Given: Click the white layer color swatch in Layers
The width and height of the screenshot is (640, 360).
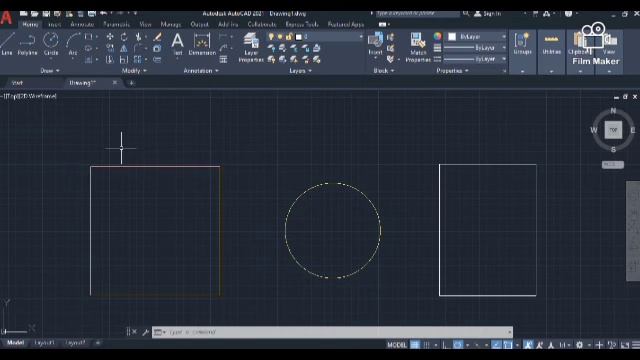Looking at the screenshot, I should coord(299,37).
